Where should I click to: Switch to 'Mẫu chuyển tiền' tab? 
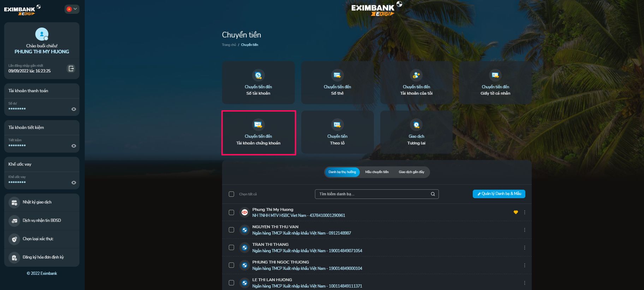[377, 172]
